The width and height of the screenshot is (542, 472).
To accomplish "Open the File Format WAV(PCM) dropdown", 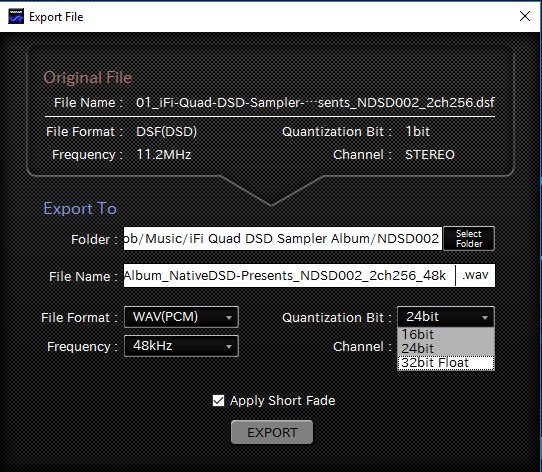I will coord(181,317).
